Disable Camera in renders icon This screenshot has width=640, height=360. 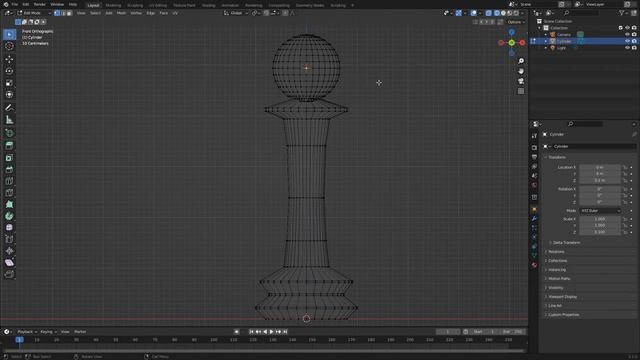pyautogui.click(x=634, y=34)
